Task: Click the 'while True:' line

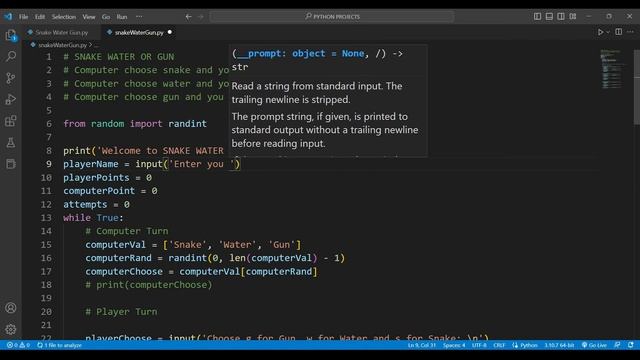Action: pos(93,218)
